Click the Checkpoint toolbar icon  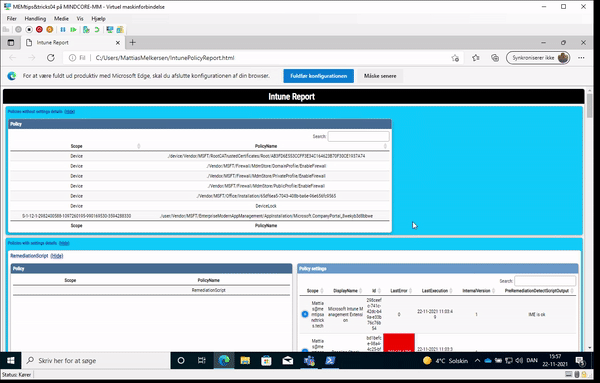pos(86,29)
